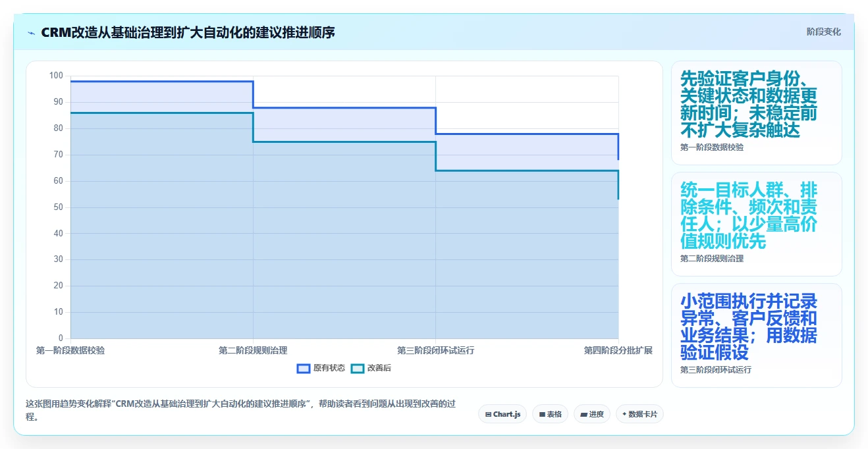
Task: Click the chart title starting CRM改造从基础治理
Action: tap(188, 32)
